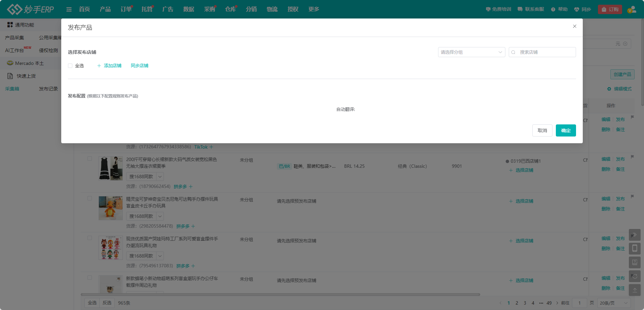Image resolution: width=644 pixels, height=310 pixels.
Task: Open the user avatar in top right
Action: coord(632,9)
